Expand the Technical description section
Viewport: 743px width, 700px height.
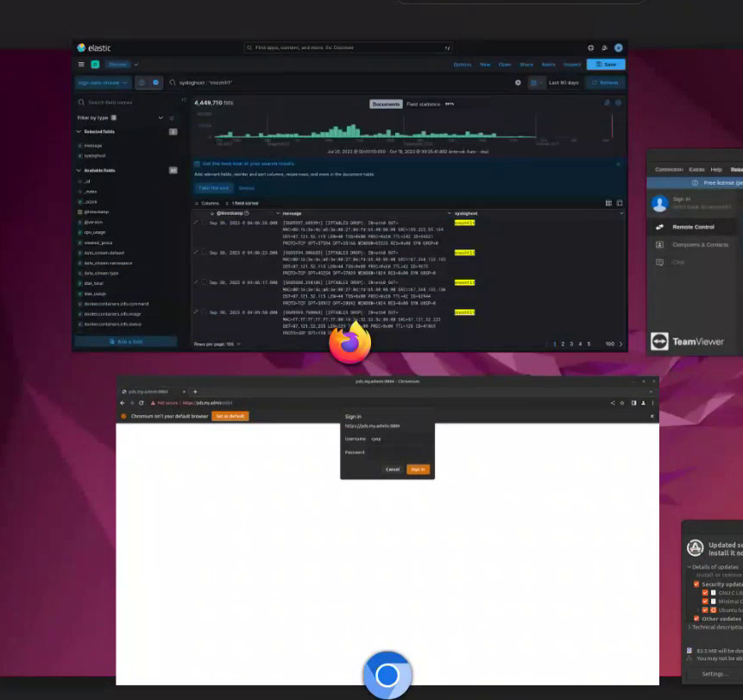pos(689,627)
